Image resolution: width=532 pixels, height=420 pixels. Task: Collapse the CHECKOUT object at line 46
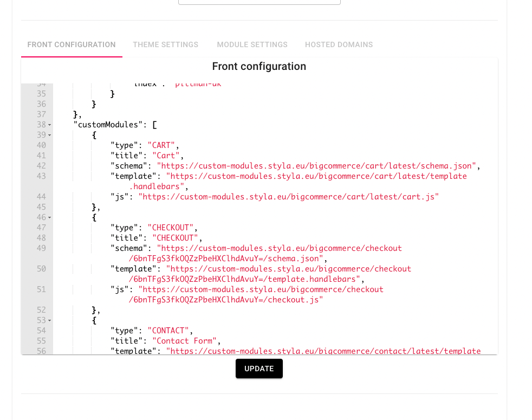(49, 217)
